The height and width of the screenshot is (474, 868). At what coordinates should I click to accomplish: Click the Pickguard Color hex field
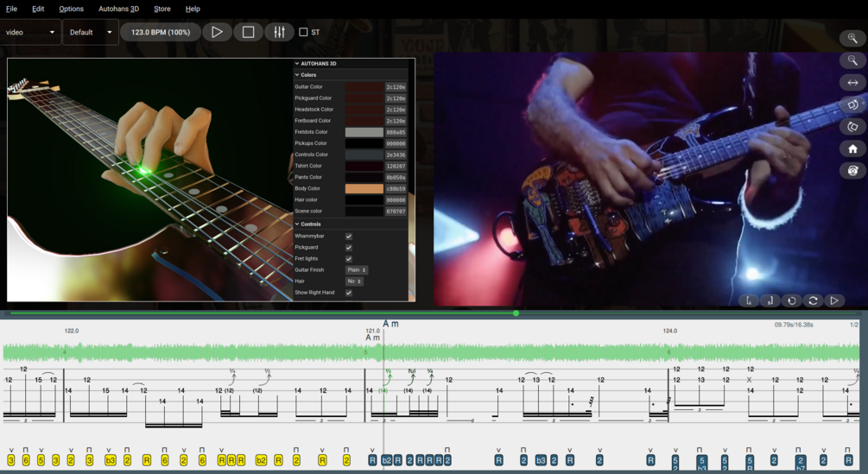click(x=396, y=98)
